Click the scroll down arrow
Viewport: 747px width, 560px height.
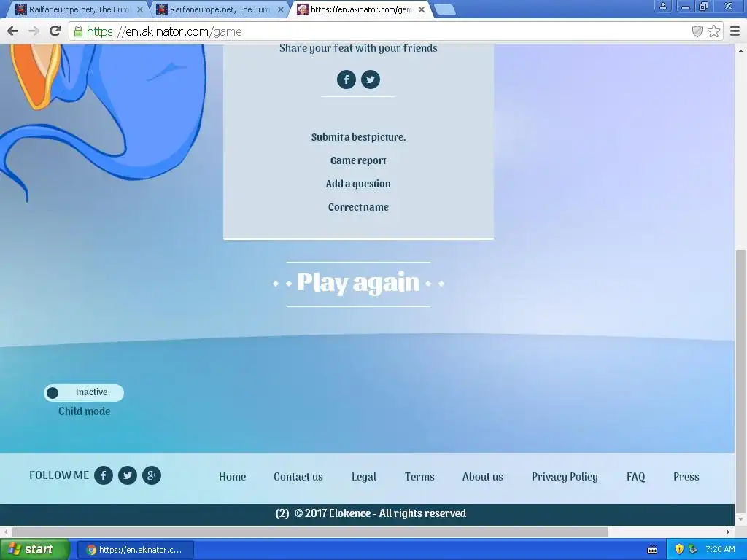coord(740,519)
